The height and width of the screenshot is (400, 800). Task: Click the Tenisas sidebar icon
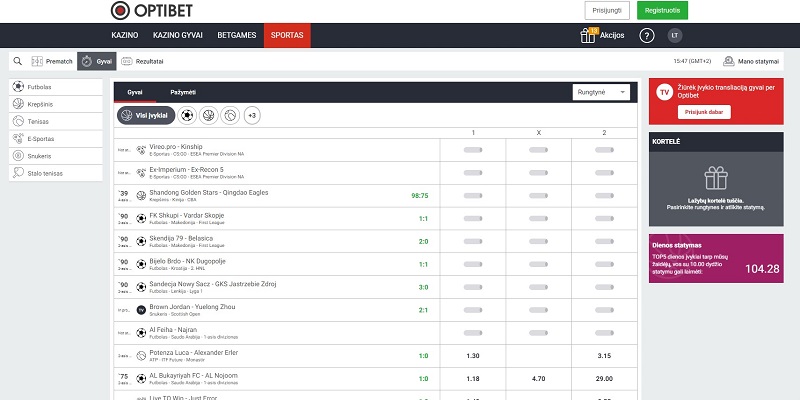coord(18,121)
